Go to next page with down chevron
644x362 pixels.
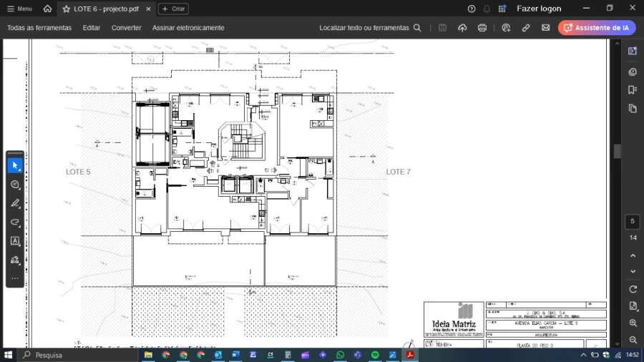(633, 272)
